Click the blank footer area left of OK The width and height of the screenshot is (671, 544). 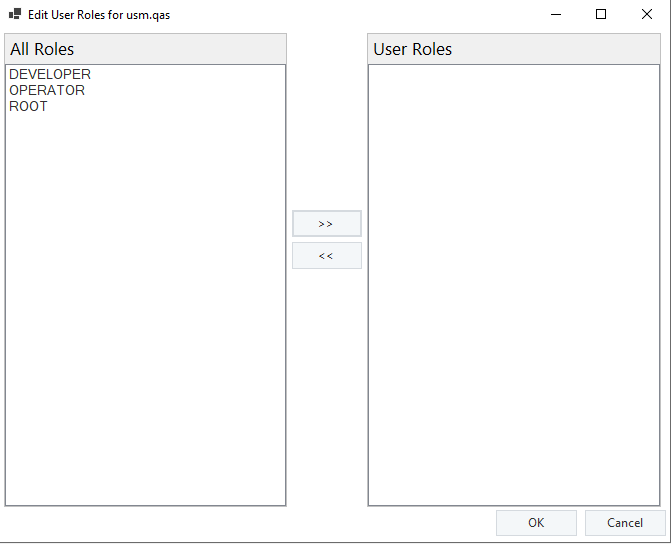click(250, 523)
